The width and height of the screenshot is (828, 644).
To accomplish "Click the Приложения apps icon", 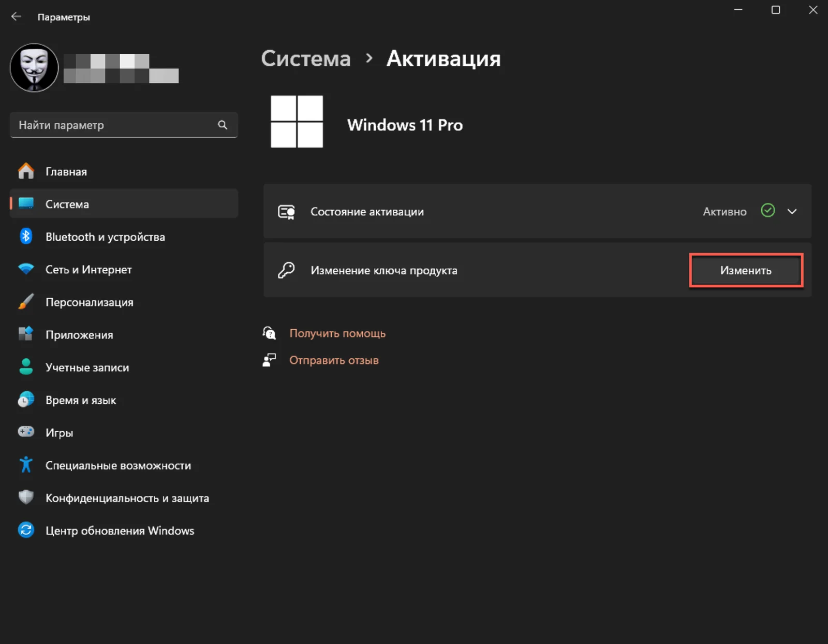I will pyautogui.click(x=26, y=334).
